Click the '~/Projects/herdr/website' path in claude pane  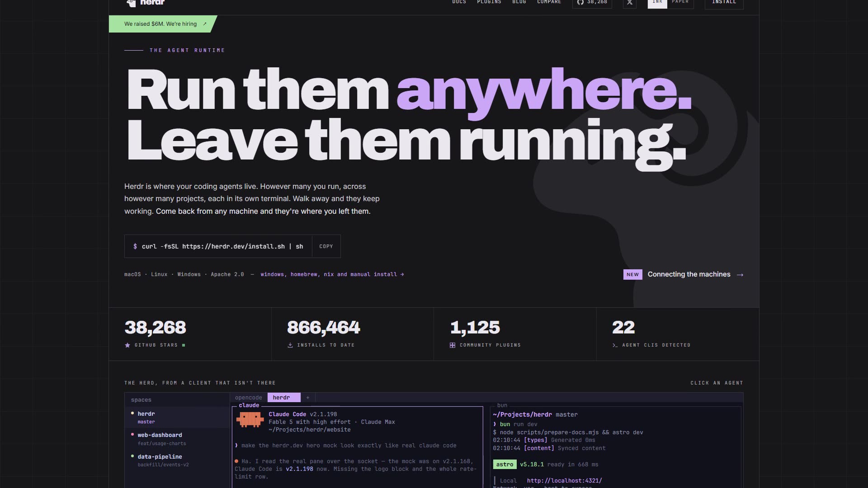pos(310,430)
